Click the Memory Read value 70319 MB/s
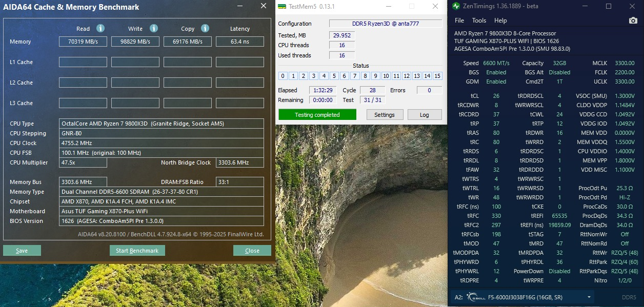 [x=83, y=42]
